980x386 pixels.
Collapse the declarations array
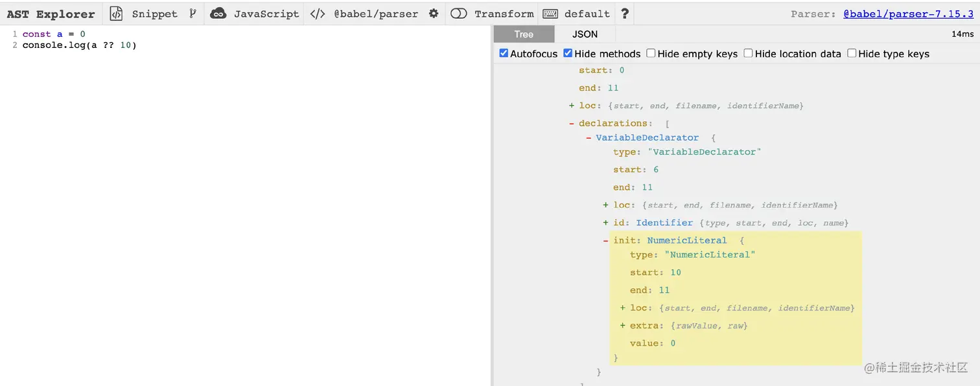point(572,123)
